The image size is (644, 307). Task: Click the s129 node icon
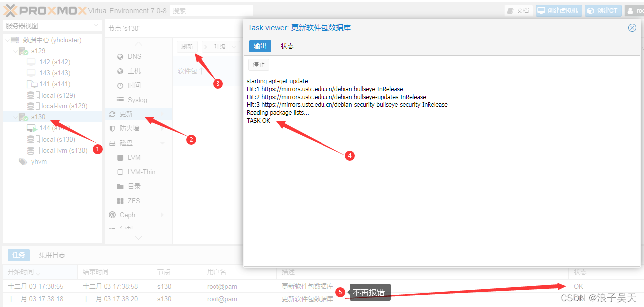click(23, 51)
